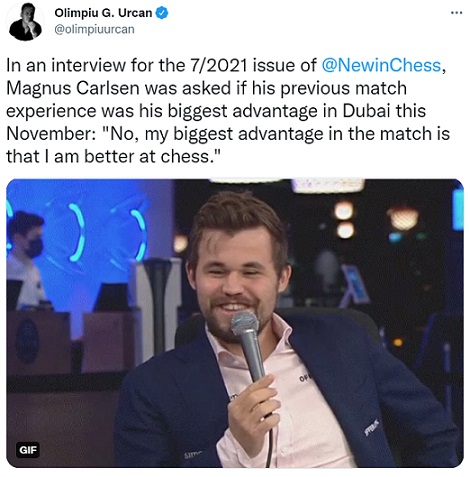Open the @olimpiuurcan handle link
The image size is (470, 477).
(94, 29)
